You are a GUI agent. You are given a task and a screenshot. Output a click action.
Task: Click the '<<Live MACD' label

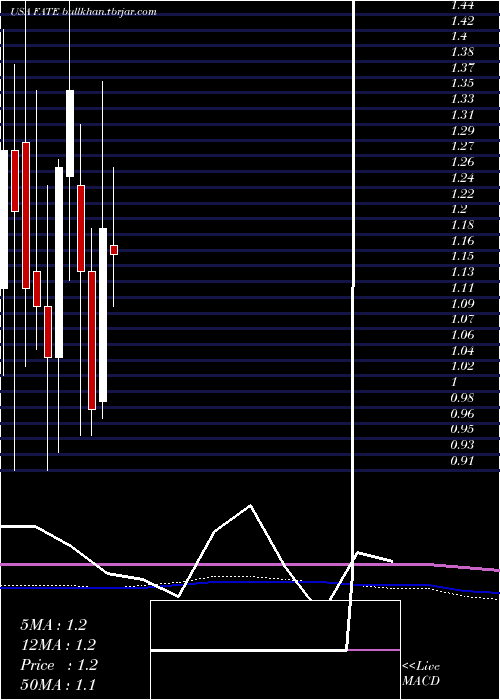421,673
